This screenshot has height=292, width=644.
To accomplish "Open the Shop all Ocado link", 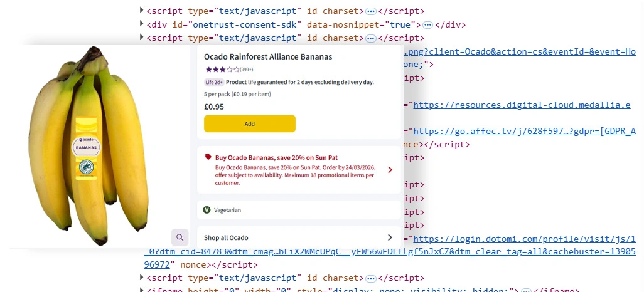I will [x=226, y=238].
